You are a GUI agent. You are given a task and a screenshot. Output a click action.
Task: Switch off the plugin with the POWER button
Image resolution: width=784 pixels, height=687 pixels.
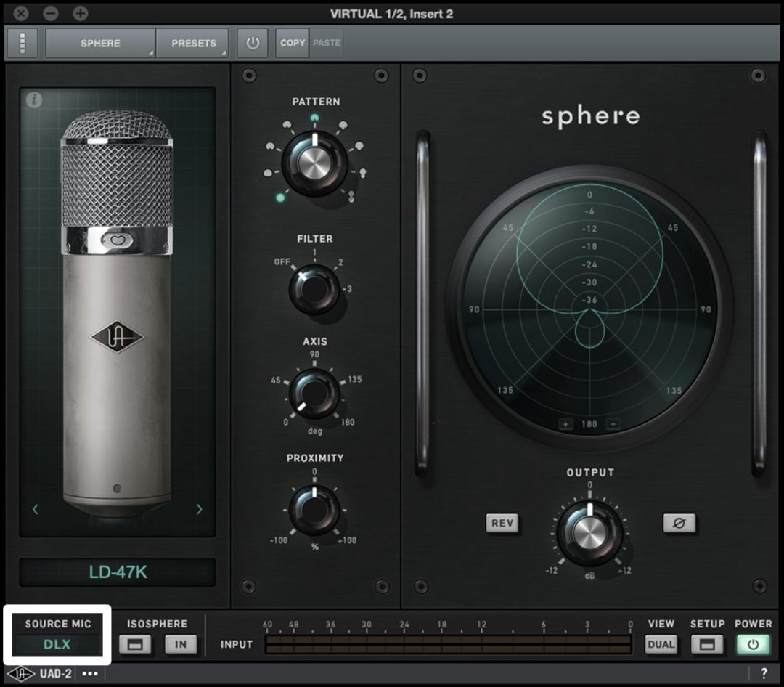[x=754, y=643]
